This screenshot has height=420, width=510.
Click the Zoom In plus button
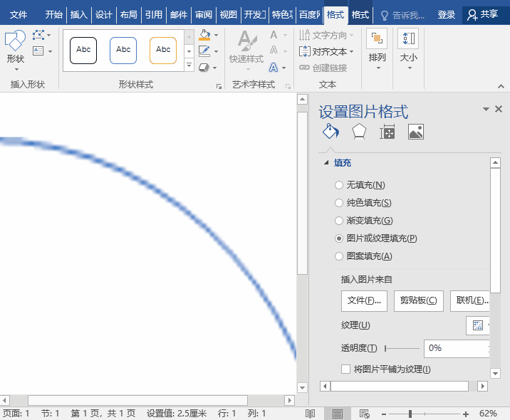click(x=466, y=414)
